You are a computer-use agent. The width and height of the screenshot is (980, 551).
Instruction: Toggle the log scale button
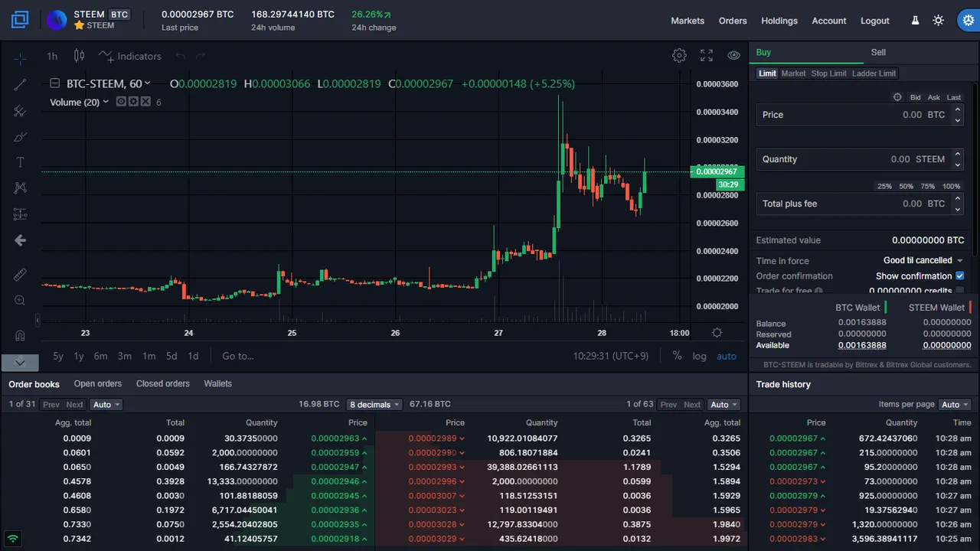[x=700, y=356]
